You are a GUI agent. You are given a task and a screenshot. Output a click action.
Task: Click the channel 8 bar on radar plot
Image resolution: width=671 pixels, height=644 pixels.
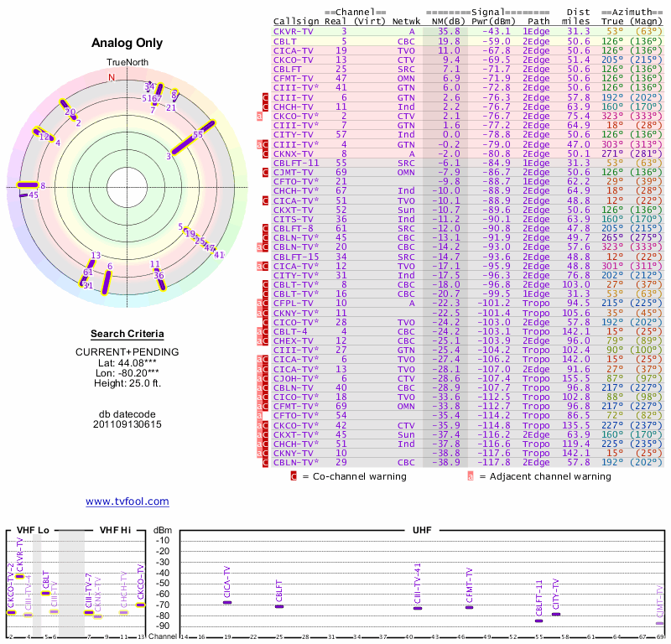(x=27, y=185)
